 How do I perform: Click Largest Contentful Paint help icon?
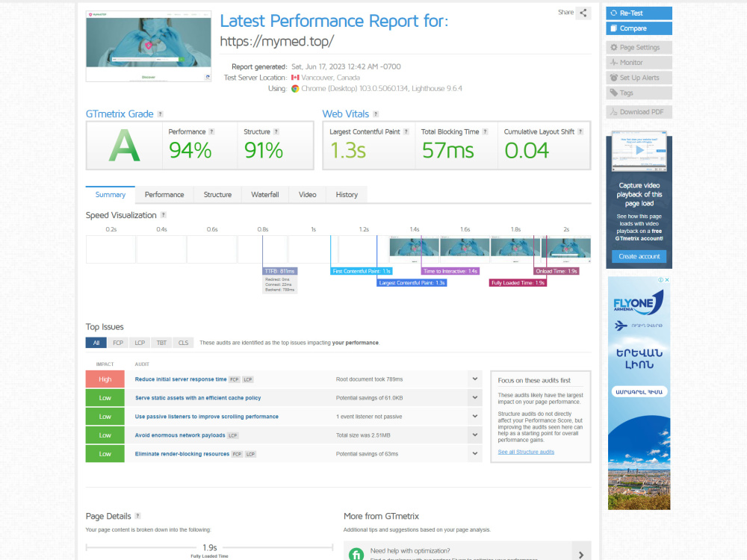406,132
